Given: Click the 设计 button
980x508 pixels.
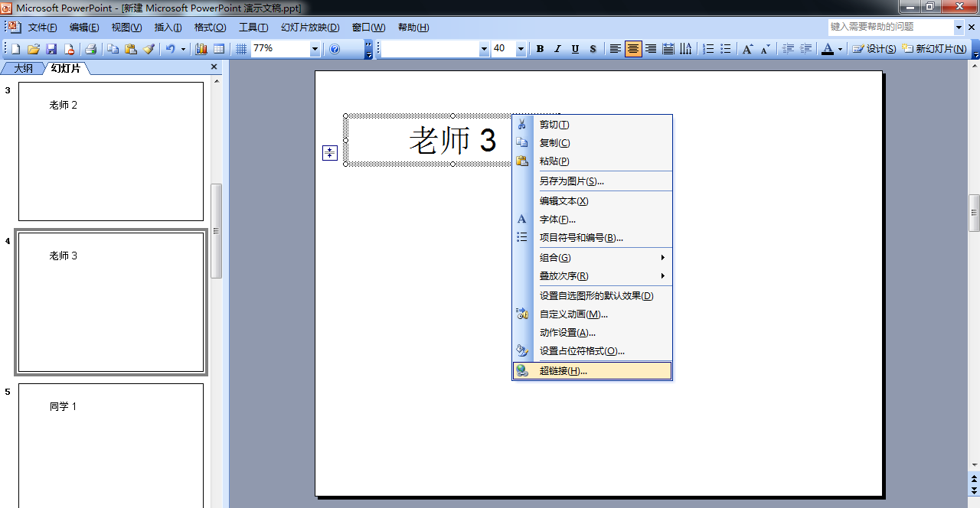Looking at the screenshot, I should [874, 49].
